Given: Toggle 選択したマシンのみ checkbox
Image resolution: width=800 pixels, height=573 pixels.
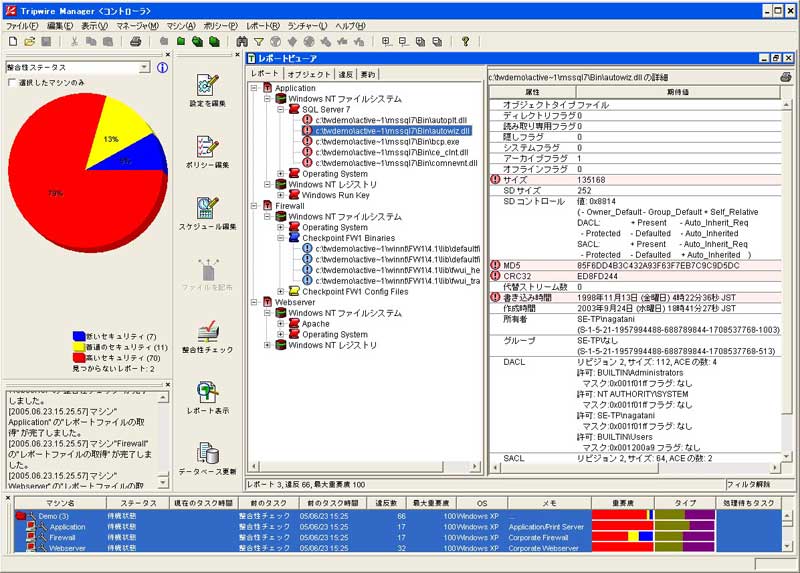Looking at the screenshot, I should [x=12, y=82].
